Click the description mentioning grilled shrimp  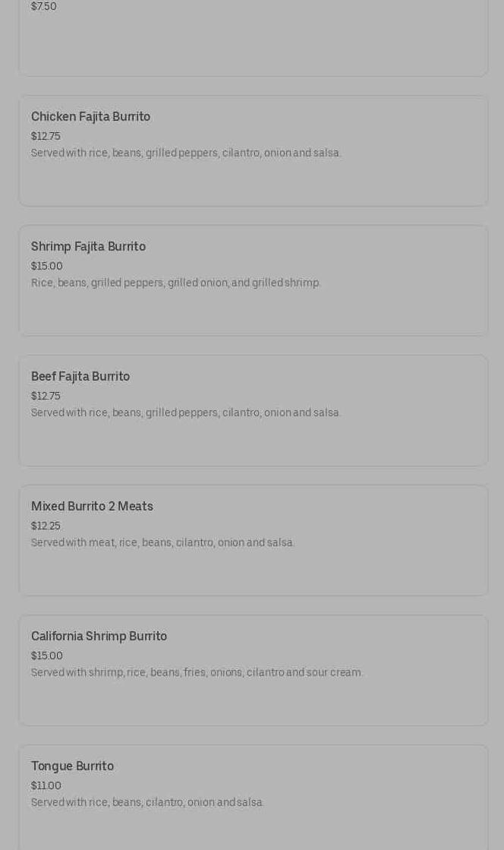coord(176,283)
